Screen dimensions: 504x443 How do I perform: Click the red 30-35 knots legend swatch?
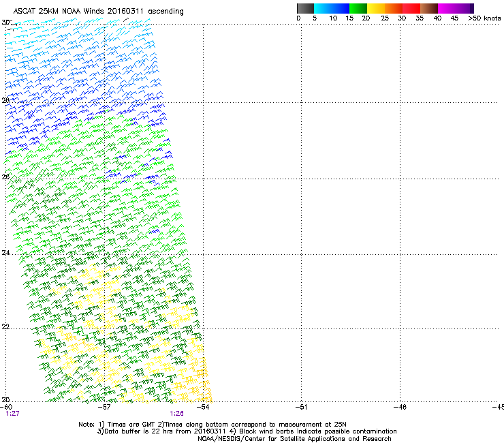[411, 8]
